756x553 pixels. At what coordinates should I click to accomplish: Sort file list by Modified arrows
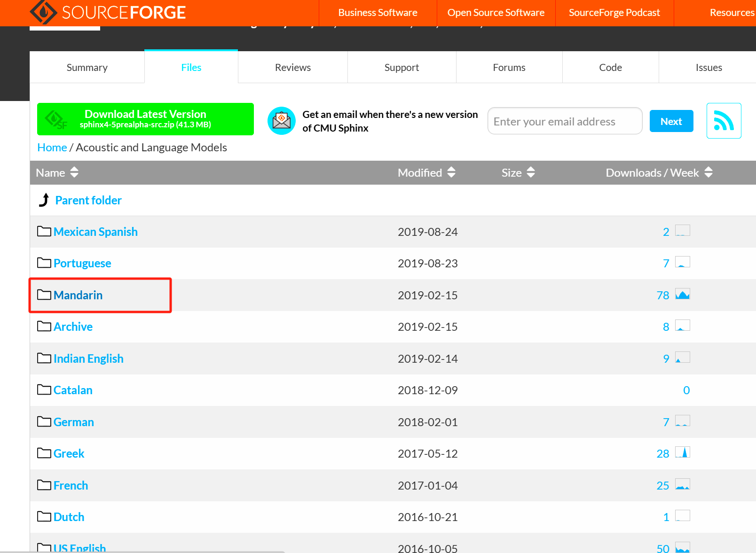pyautogui.click(x=451, y=172)
